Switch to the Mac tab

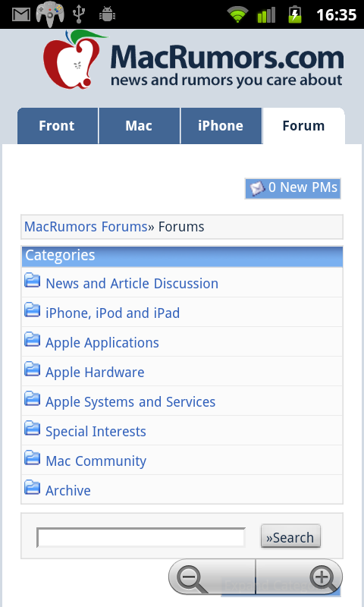pyautogui.click(x=140, y=126)
